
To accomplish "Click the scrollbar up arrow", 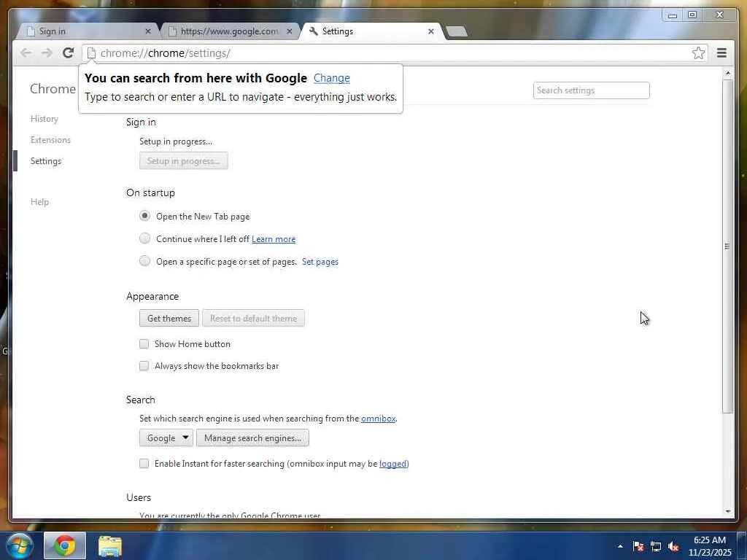I will pyautogui.click(x=727, y=74).
